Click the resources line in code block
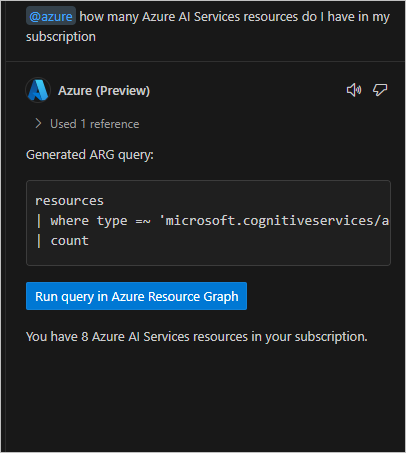 coord(70,201)
